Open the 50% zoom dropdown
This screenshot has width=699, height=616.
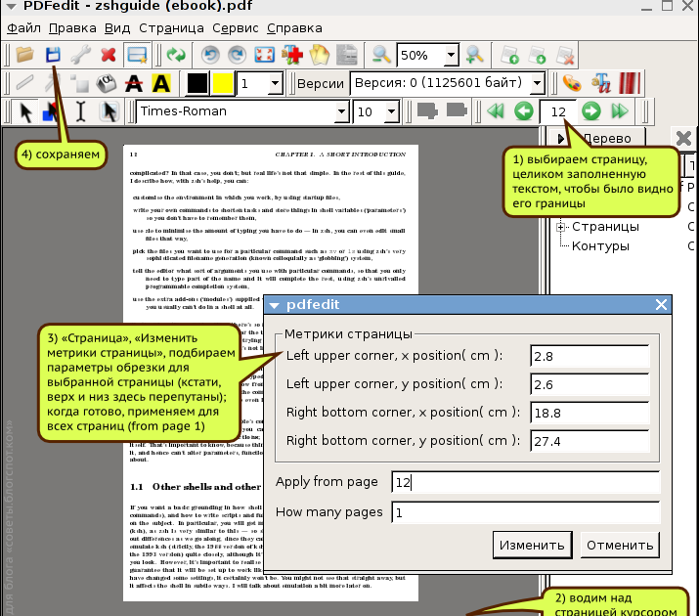pyautogui.click(x=451, y=56)
